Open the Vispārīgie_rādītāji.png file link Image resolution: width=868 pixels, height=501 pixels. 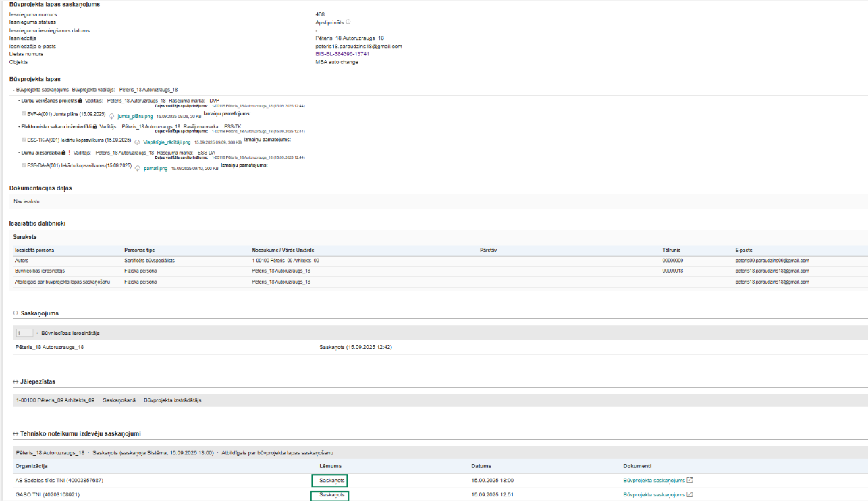[167, 142]
